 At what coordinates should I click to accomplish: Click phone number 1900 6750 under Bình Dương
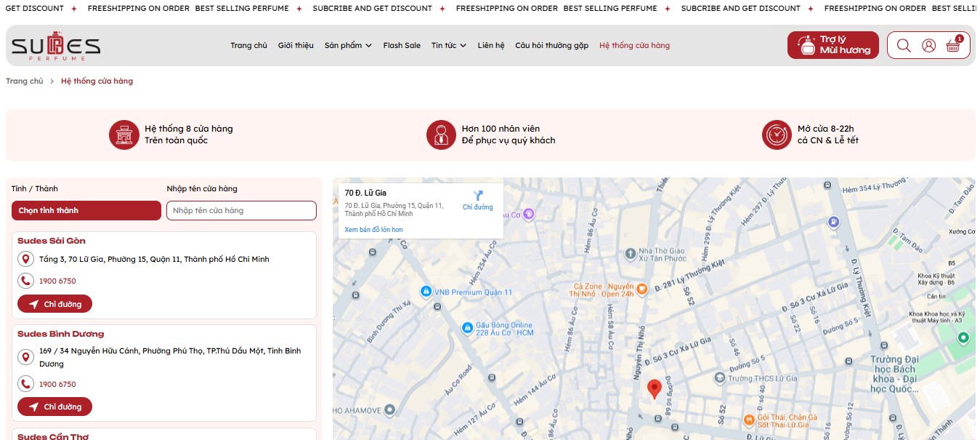57,384
